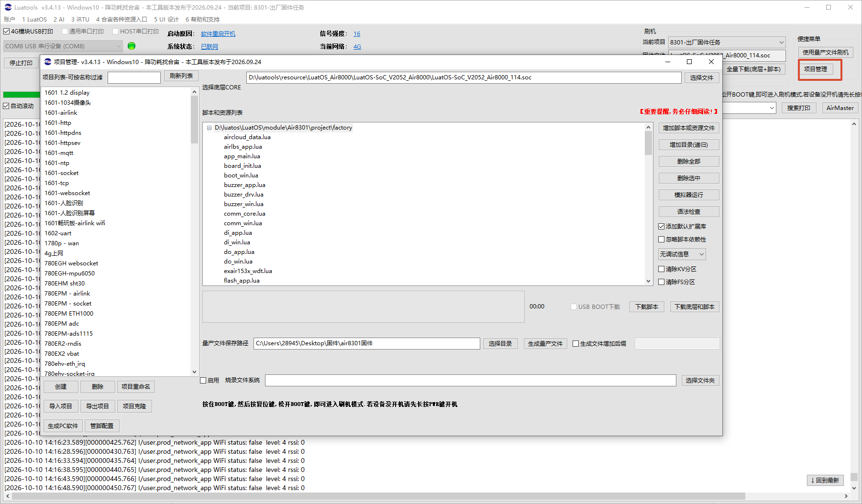This screenshot has width=862, height=504.
Task: Click 语法检查 button
Action: click(689, 212)
